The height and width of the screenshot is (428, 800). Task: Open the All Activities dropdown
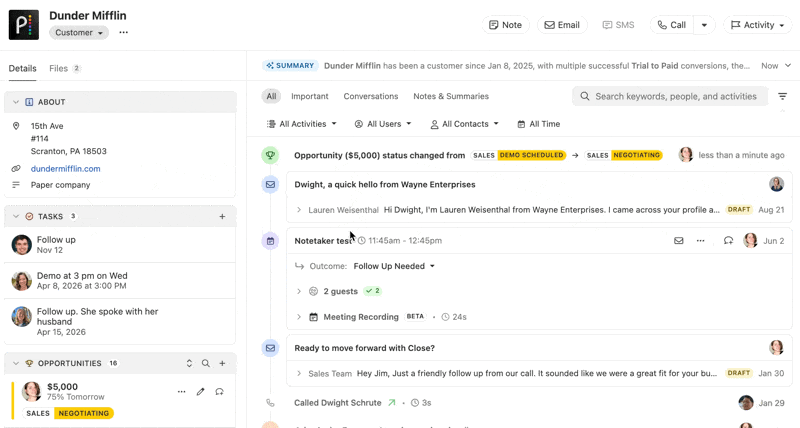pos(302,124)
